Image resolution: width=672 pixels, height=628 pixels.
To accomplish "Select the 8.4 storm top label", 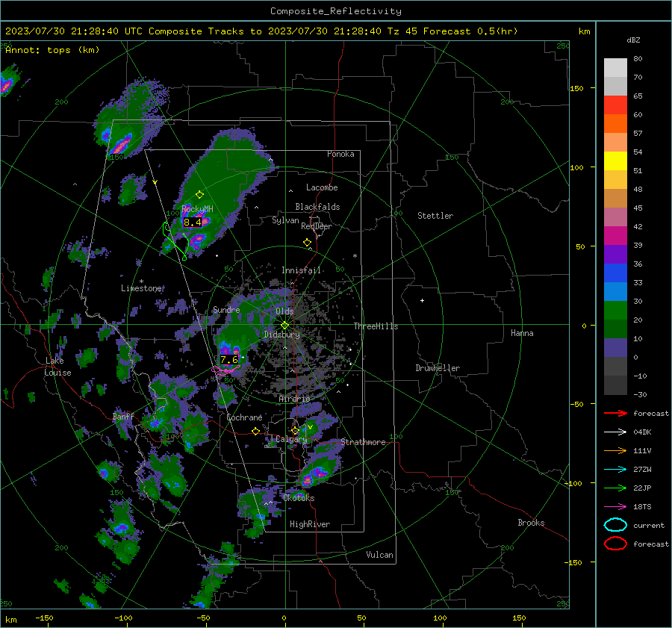I will (193, 222).
